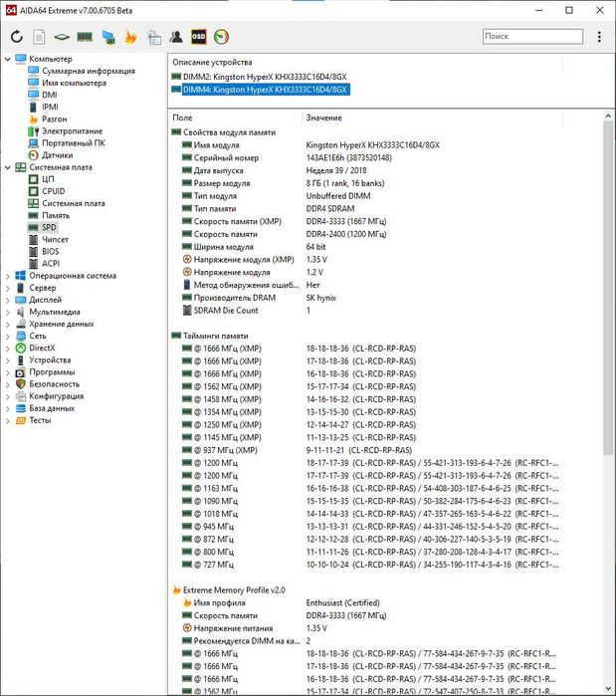The height and width of the screenshot is (696, 616).
Task: Collapse the Системная плата tree node
Action: [8, 167]
